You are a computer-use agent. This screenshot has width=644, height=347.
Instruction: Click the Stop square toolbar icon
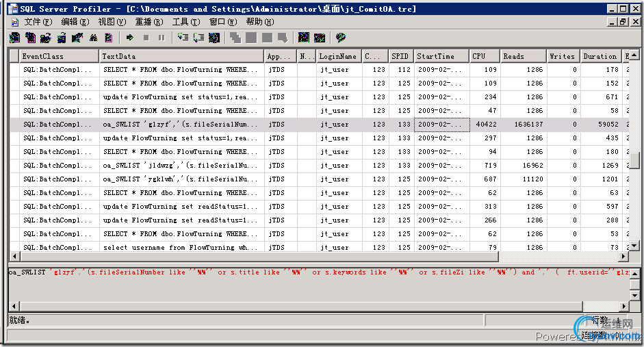[x=146, y=38]
